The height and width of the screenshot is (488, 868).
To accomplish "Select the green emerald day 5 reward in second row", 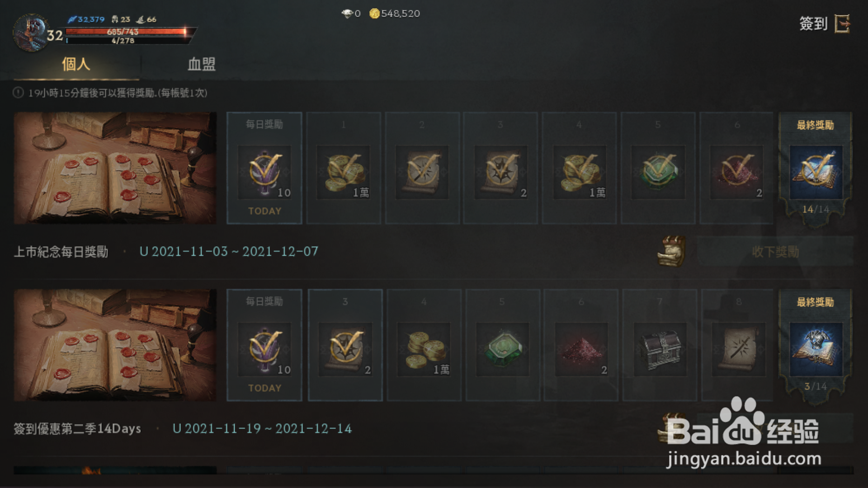I will (502, 349).
